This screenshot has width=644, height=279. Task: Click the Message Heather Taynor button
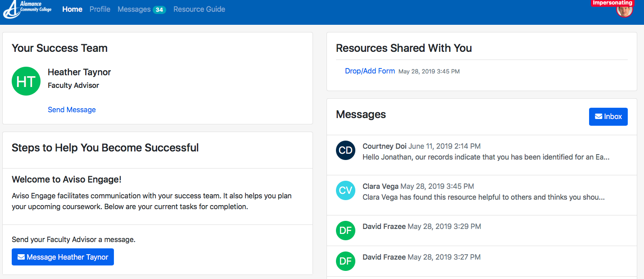tap(63, 257)
